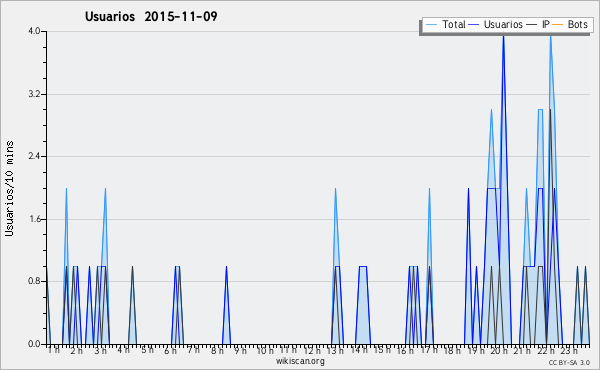This screenshot has width=600, height=370.
Task: Click the '21 h' x-axis label
Action: click(x=523, y=351)
